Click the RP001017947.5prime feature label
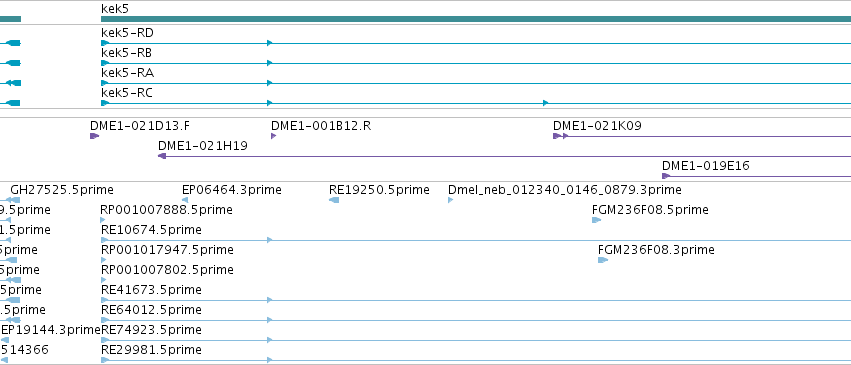This screenshot has width=851, height=365. tap(167, 250)
